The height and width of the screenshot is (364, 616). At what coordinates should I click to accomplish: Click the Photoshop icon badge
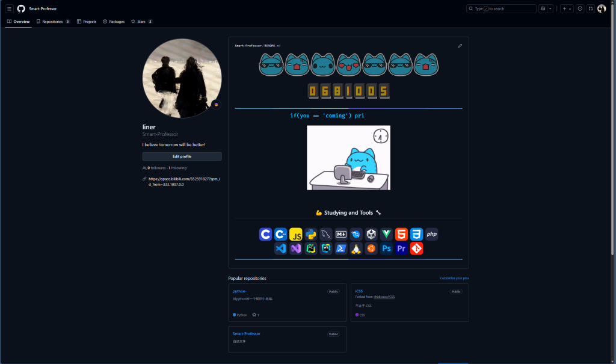(x=386, y=248)
